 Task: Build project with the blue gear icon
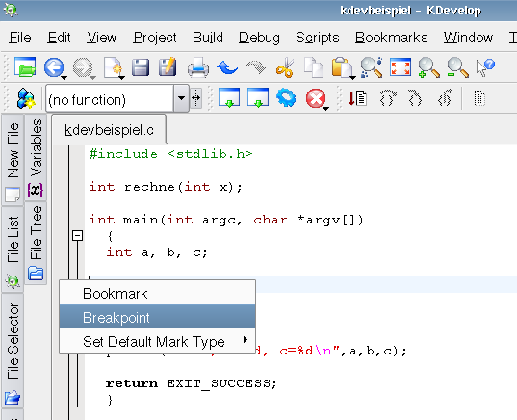coord(286,97)
